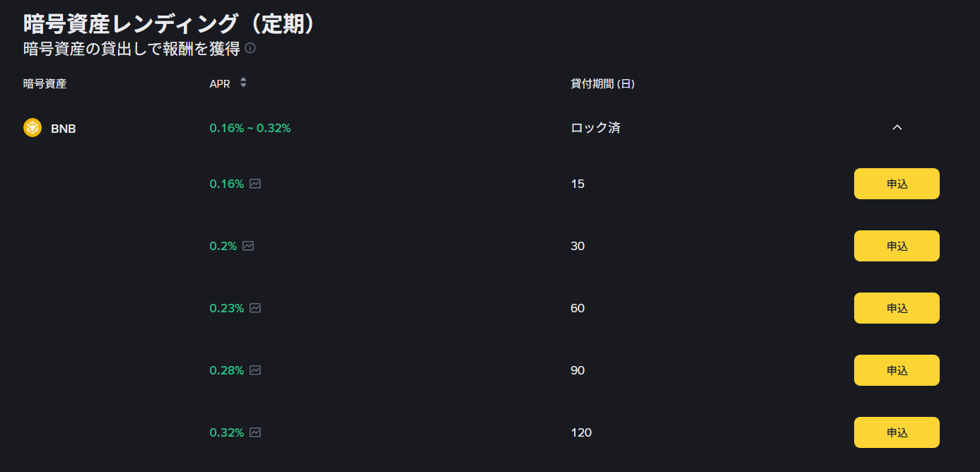This screenshot has height=472, width=980.
Task: Open the chart icon next to 0.23%
Action: pyautogui.click(x=255, y=308)
